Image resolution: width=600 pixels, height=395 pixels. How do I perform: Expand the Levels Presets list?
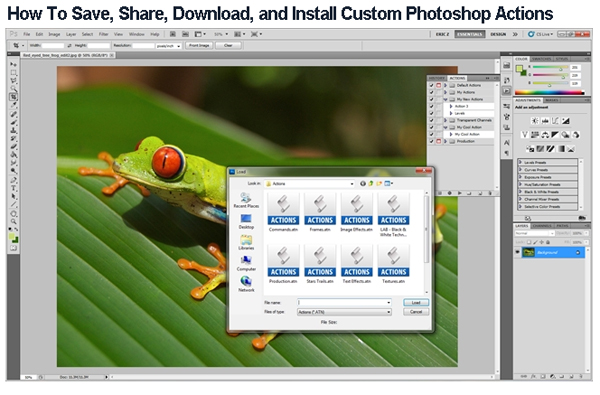[520, 162]
